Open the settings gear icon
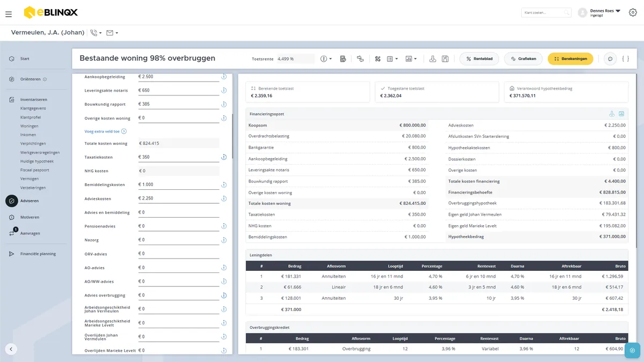644x362 pixels. [633, 13]
